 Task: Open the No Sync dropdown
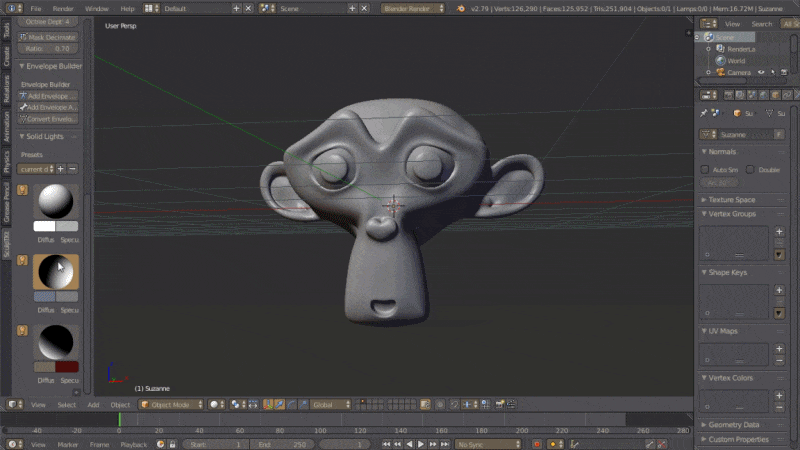click(x=488, y=444)
